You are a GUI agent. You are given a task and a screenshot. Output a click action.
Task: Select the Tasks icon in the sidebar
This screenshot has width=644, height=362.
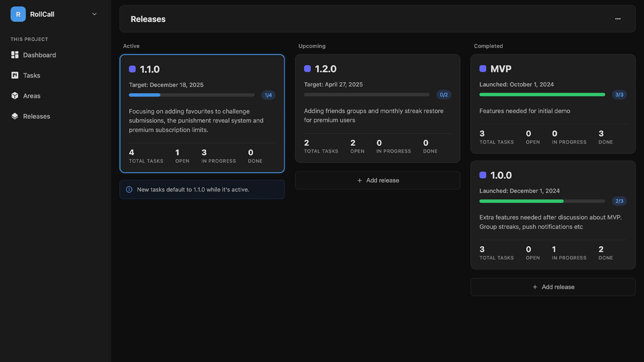14,75
